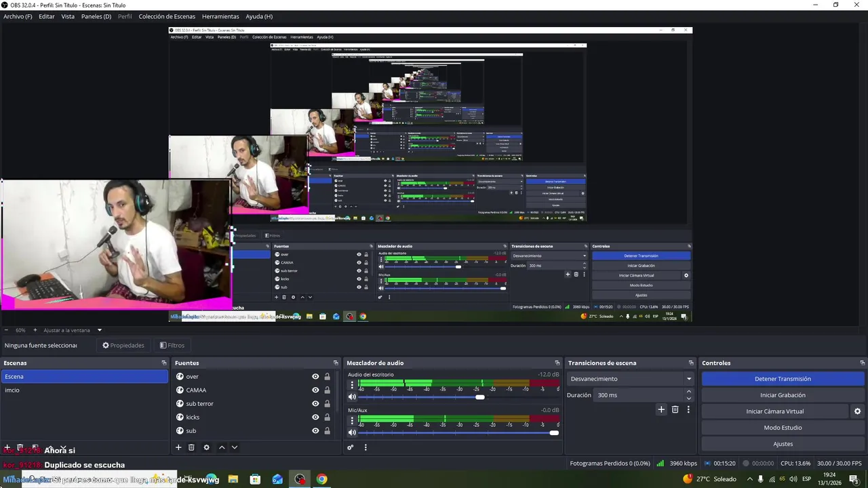Click the globe icon of the kicks source
The height and width of the screenshot is (488, 868).
[180, 418]
